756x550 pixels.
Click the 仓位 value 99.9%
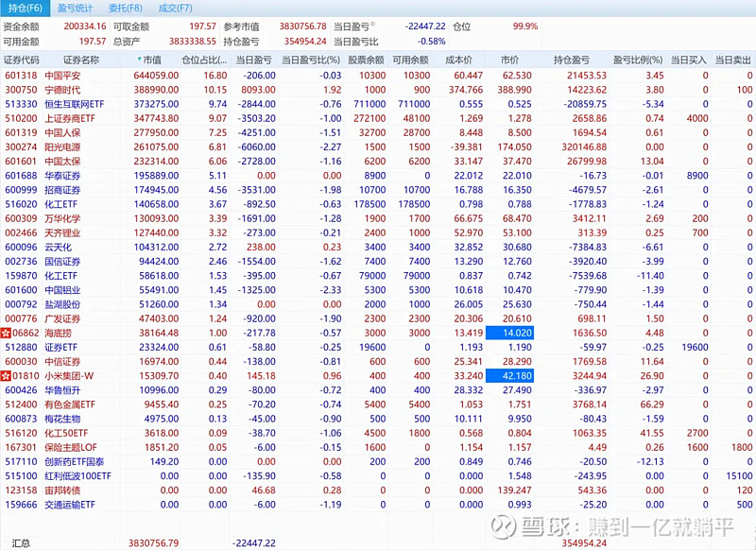point(525,26)
